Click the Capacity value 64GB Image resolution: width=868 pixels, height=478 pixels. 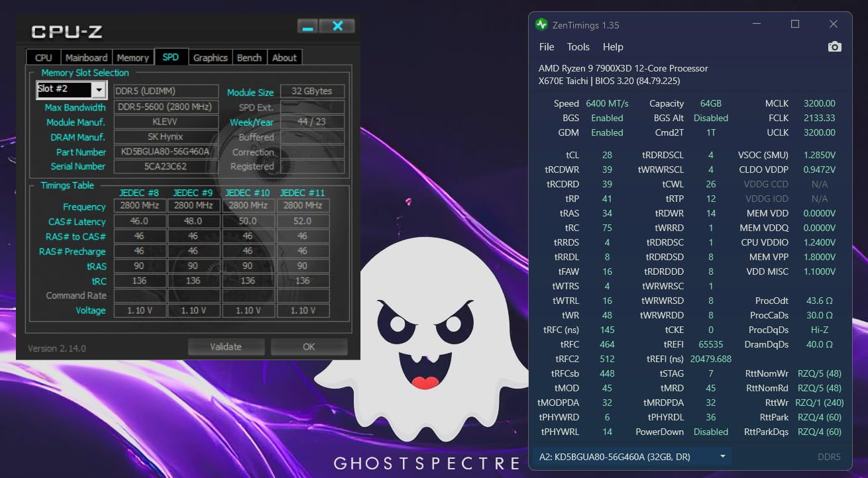click(710, 103)
